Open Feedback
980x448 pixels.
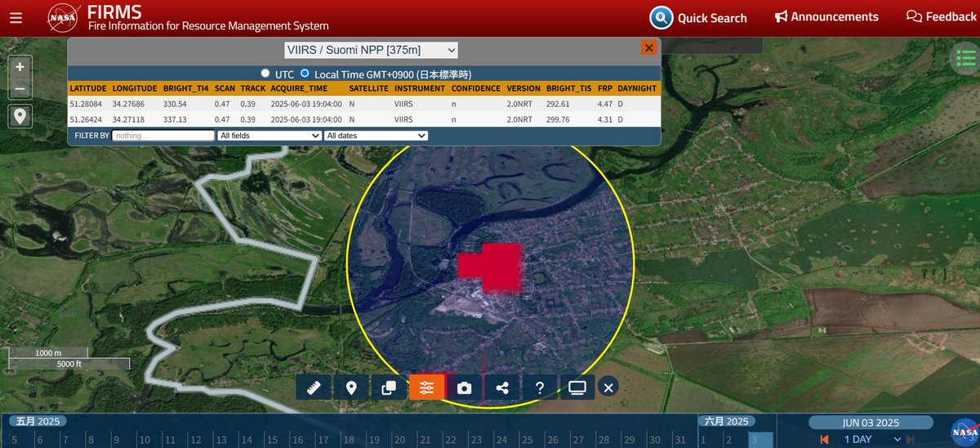pyautogui.click(x=941, y=16)
